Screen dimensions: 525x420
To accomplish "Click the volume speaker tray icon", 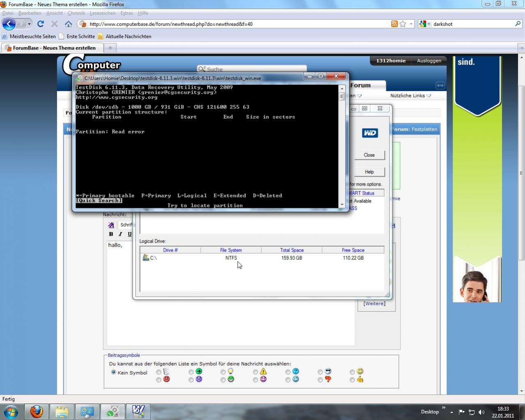I will point(481,412).
